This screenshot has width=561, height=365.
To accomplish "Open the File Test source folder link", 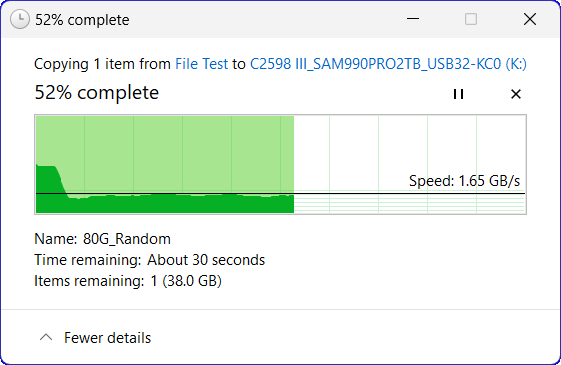I will tap(201, 64).
